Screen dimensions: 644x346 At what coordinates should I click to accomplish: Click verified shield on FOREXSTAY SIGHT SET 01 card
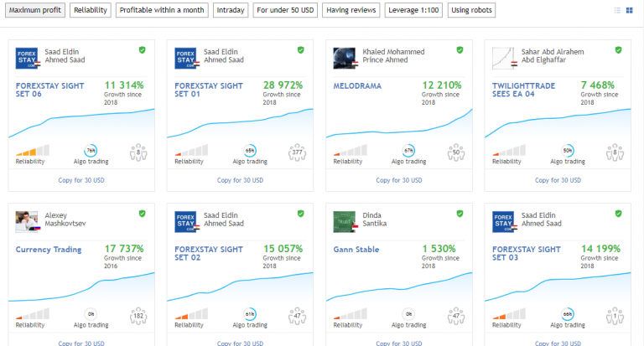pos(301,50)
